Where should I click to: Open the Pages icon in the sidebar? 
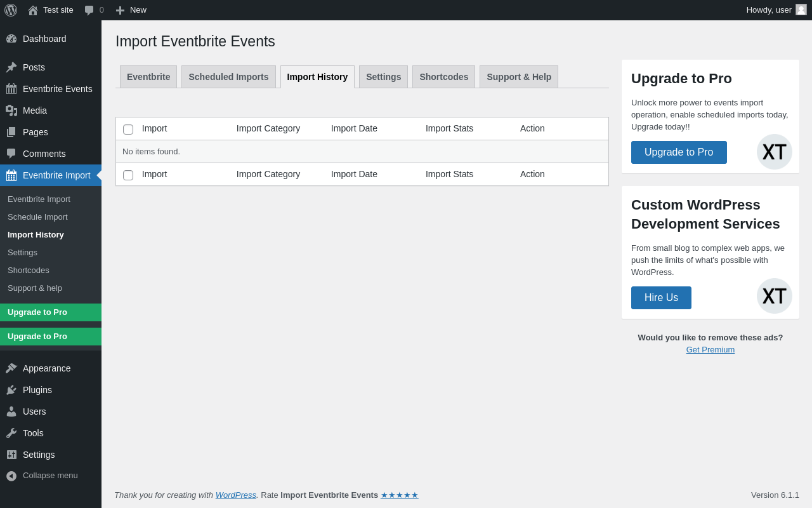pos(11,132)
